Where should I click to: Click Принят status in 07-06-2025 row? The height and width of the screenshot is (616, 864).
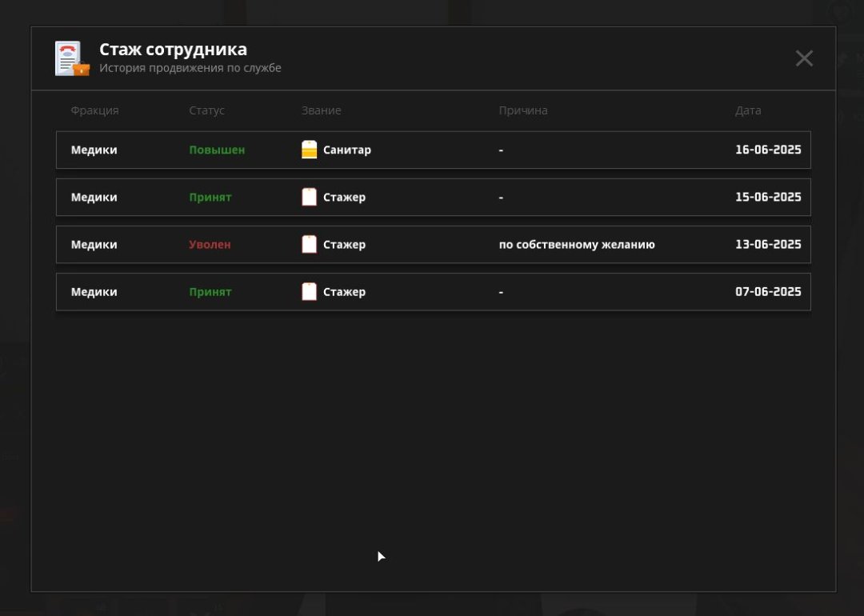(x=210, y=291)
